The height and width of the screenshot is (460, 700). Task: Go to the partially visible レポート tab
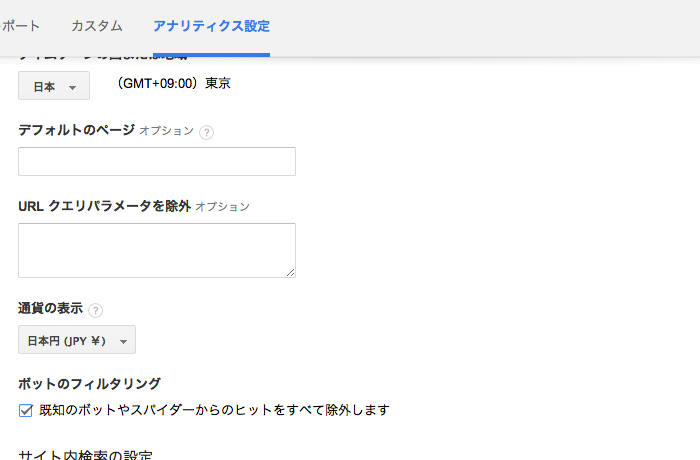point(20,26)
